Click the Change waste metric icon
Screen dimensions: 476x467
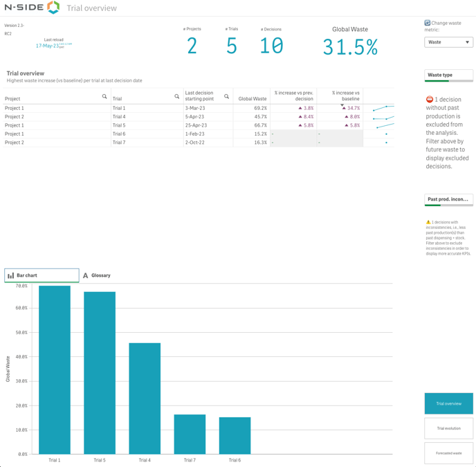coord(428,23)
